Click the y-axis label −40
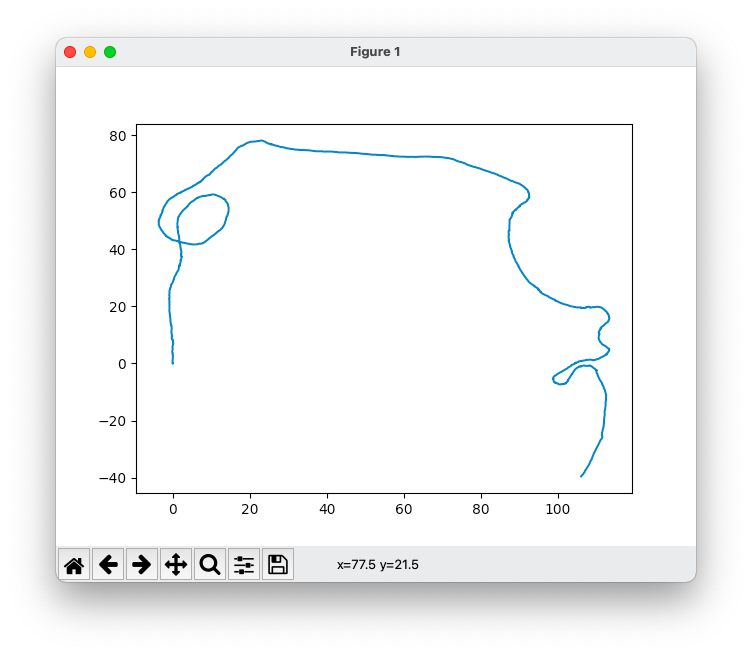This screenshot has width=752, height=656. (112, 478)
